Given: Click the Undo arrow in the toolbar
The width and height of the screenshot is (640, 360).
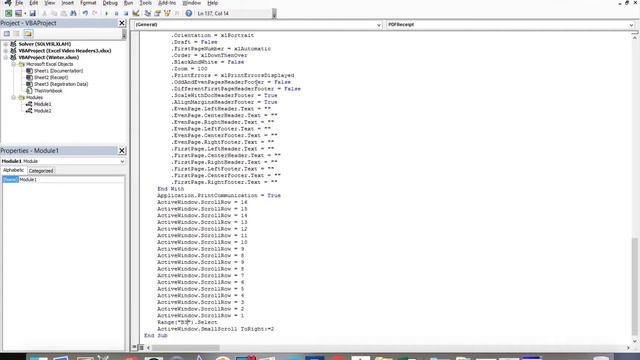Looking at the screenshot, I should [85, 13].
